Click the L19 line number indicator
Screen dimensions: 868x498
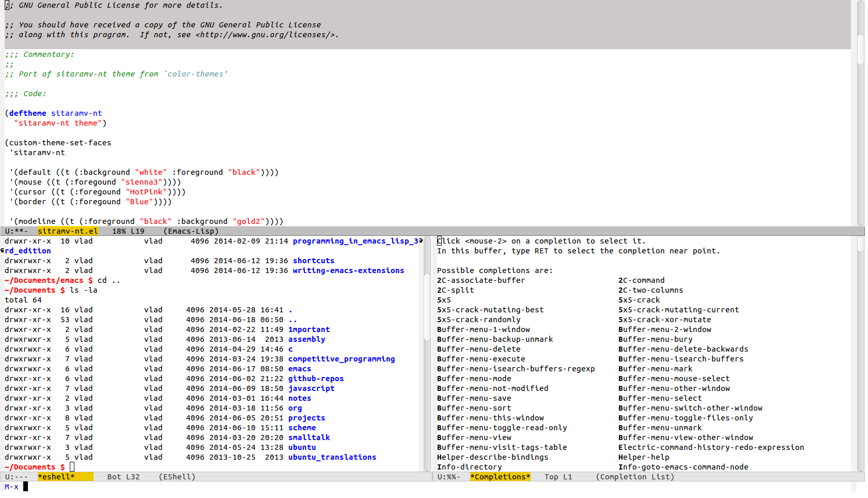pos(137,231)
